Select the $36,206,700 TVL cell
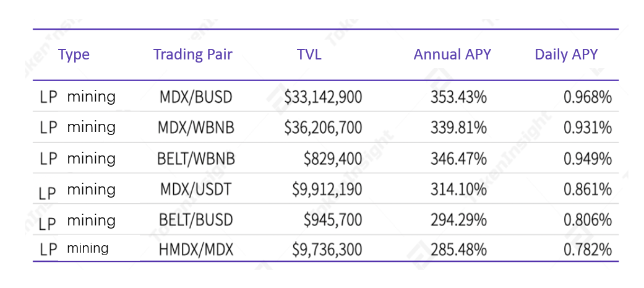644x288 pixels. pos(323,128)
